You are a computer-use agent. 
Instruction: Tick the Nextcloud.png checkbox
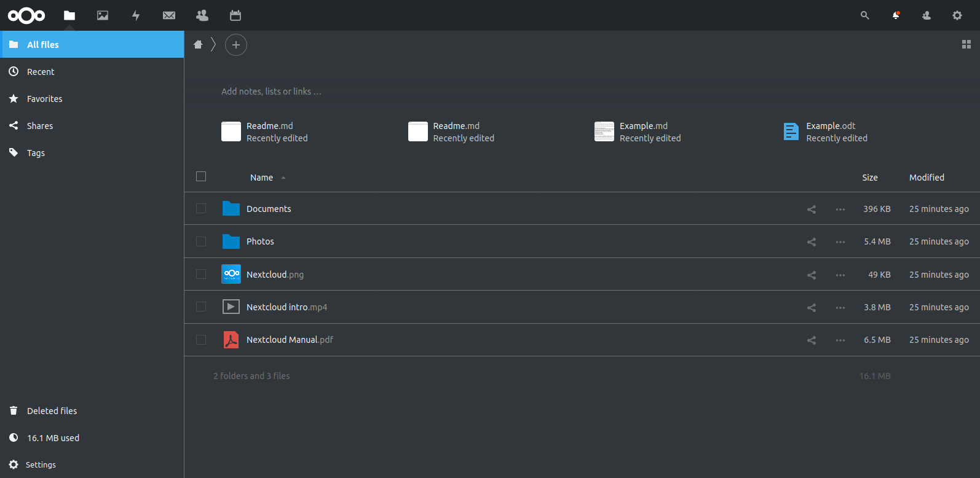pos(201,274)
